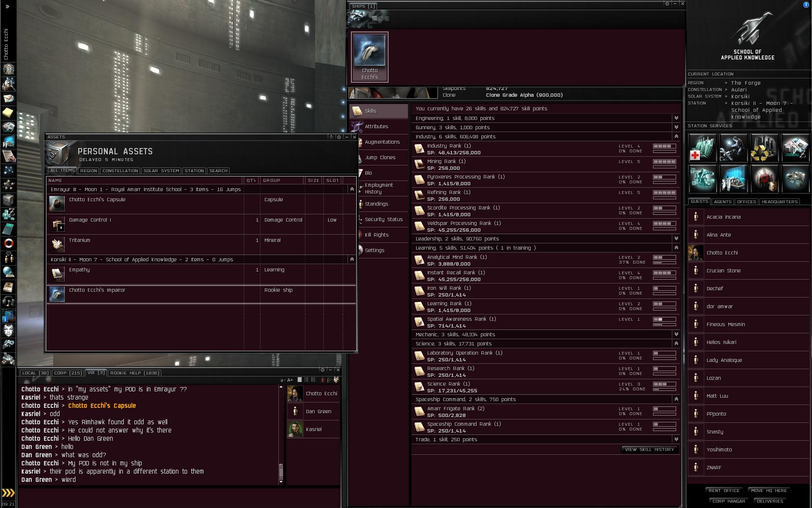This screenshot has height=508, width=812.
Task: Switch chat to solid text-only list mode
Action: tap(300, 380)
